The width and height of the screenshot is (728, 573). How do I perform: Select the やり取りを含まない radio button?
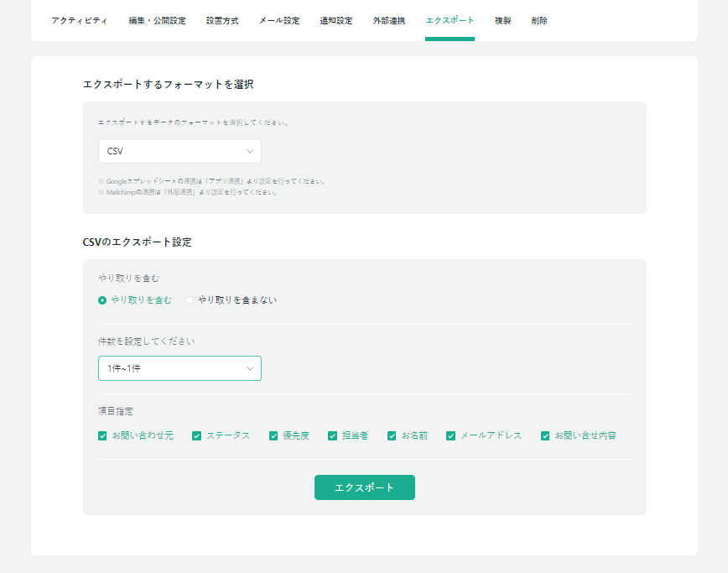click(x=189, y=300)
